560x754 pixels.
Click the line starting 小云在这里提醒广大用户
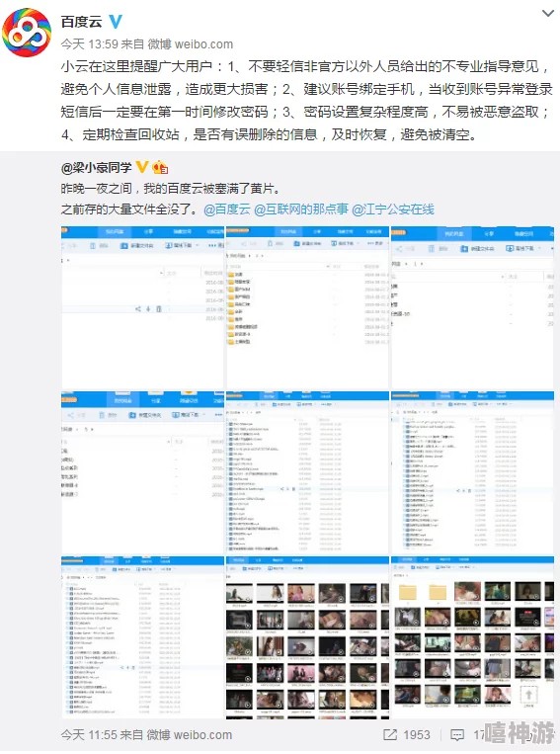306,66
